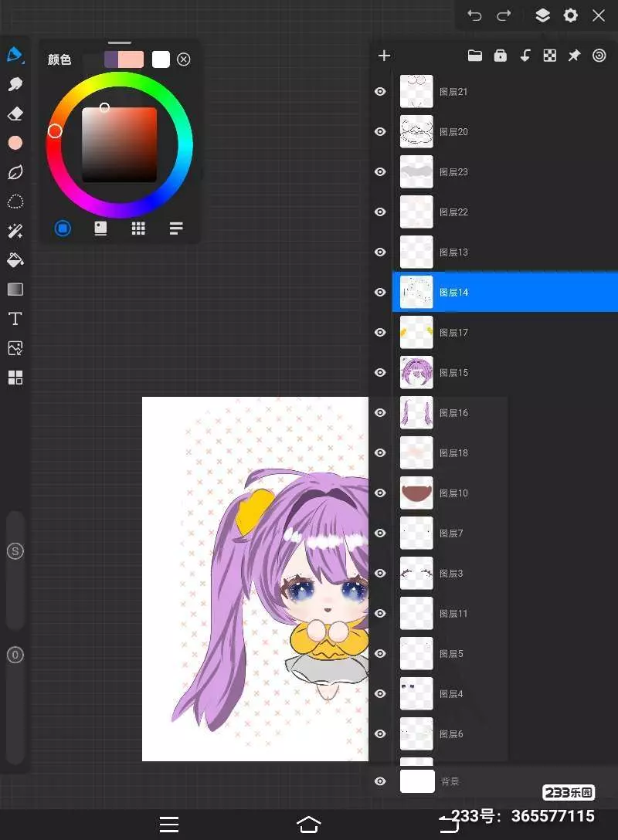Select the leaf shape tool

coord(15,172)
